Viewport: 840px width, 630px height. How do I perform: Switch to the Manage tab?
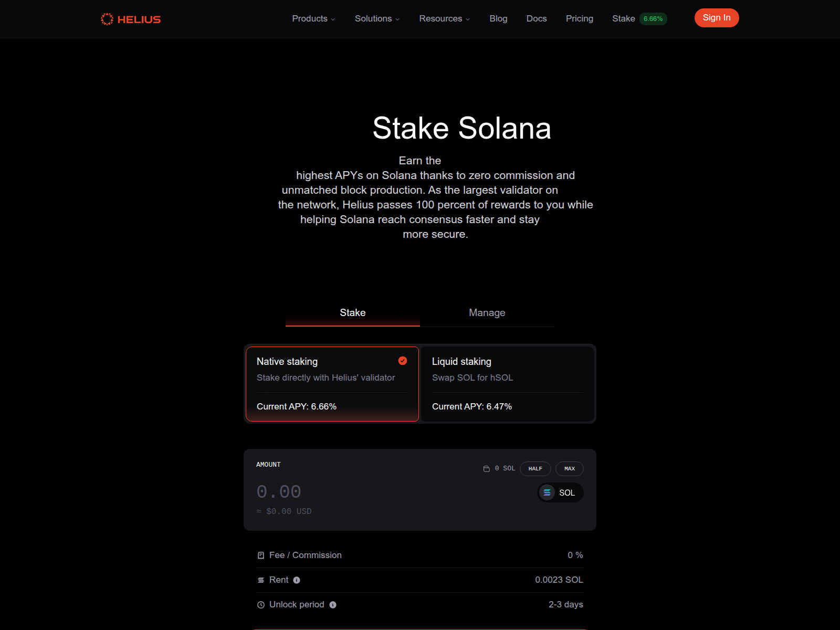click(x=487, y=313)
